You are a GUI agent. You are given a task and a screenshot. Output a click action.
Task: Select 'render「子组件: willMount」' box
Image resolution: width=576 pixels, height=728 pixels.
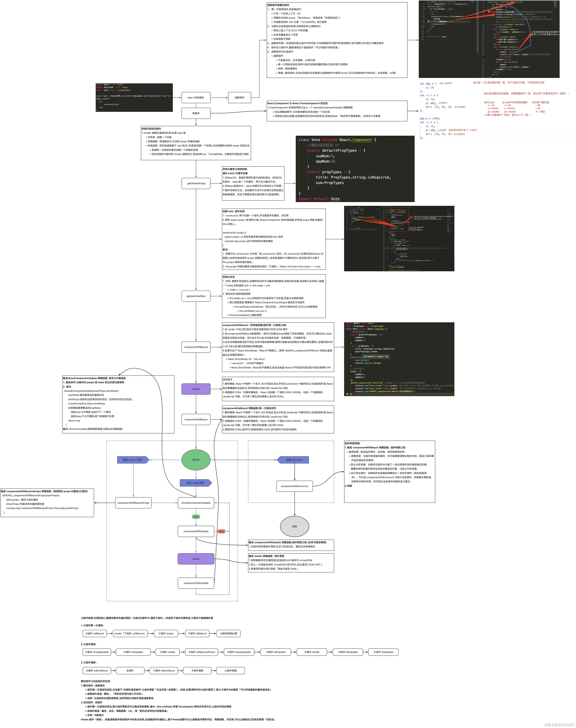[130, 634]
